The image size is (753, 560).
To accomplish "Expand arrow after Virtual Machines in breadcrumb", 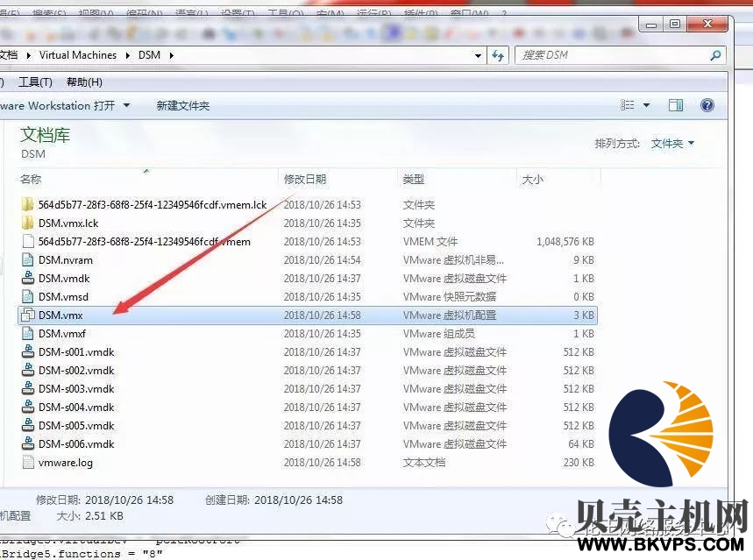I will (x=128, y=55).
